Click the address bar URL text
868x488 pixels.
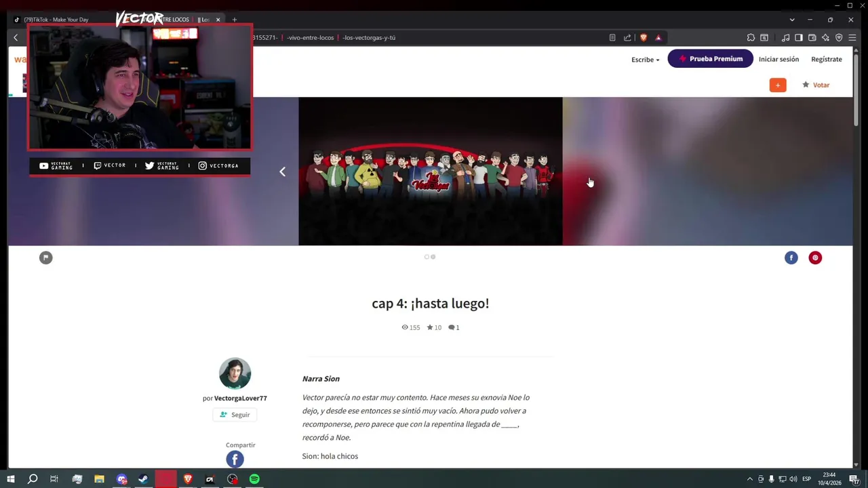[x=324, y=38]
